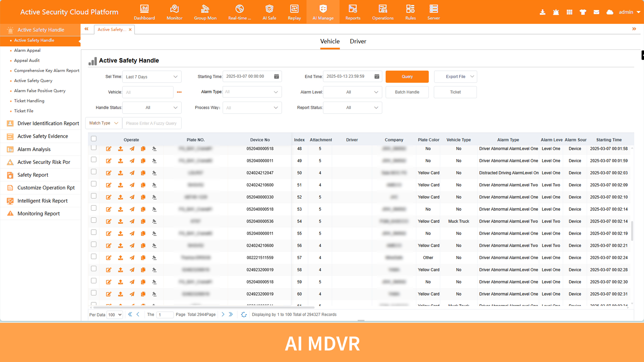The height and width of the screenshot is (362, 644).
Task: Click the vehicle selector three-dots icon
Action: click(179, 92)
